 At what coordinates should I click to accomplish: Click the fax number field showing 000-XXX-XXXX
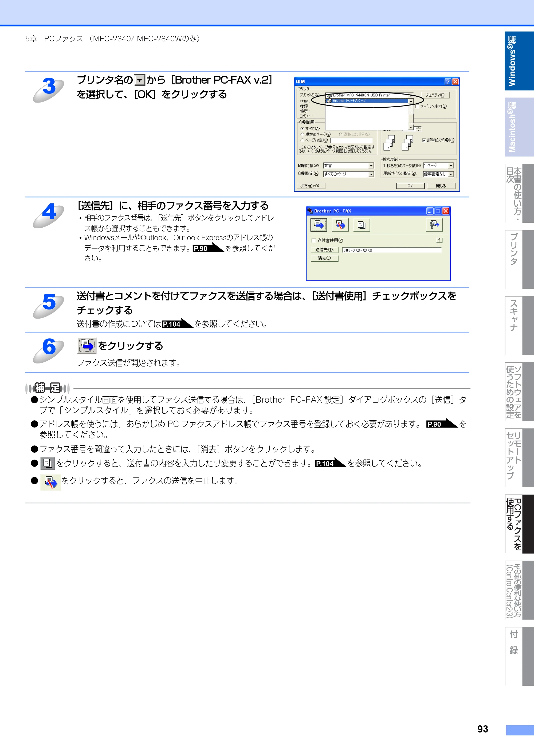[392, 250]
